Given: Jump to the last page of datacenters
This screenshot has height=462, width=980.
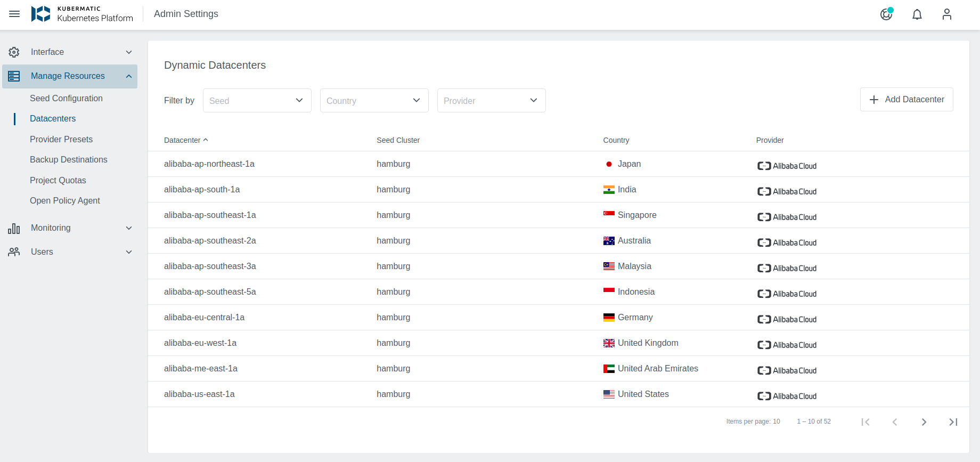Looking at the screenshot, I should [x=953, y=422].
